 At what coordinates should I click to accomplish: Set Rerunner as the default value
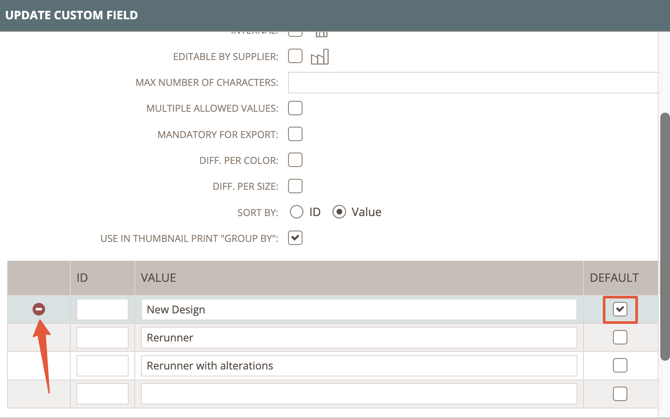coord(620,338)
